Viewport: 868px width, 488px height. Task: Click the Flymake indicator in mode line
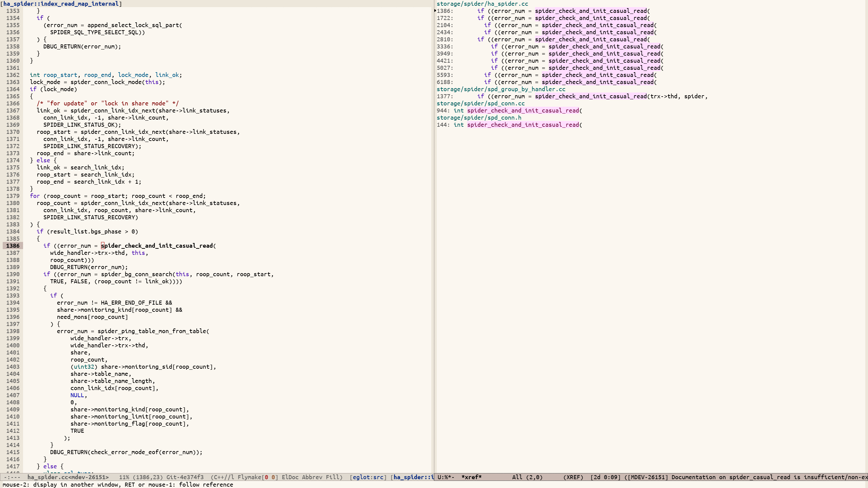click(x=250, y=477)
